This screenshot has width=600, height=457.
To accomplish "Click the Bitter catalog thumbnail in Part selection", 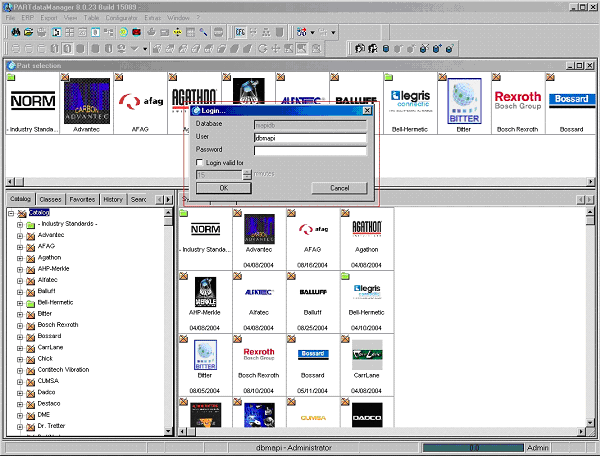I will pos(464,101).
